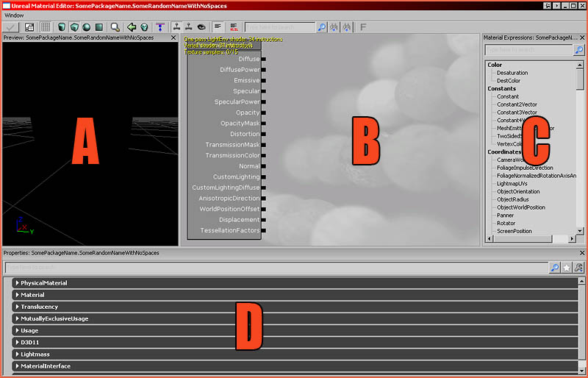Select DestColor expression in the list
Image resolution: width=588 pixels, height=378 pixels.
point(509,81)
